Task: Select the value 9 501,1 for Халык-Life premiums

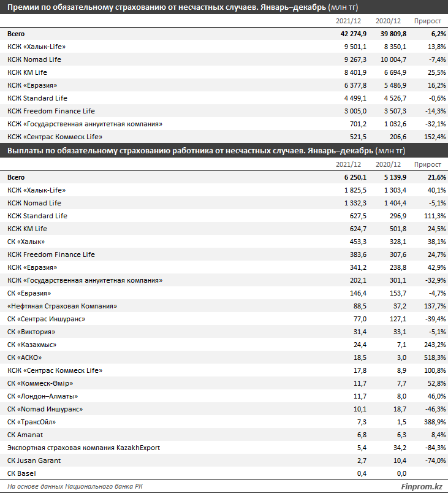Action: pyautogui.click(x=355, y=47)
